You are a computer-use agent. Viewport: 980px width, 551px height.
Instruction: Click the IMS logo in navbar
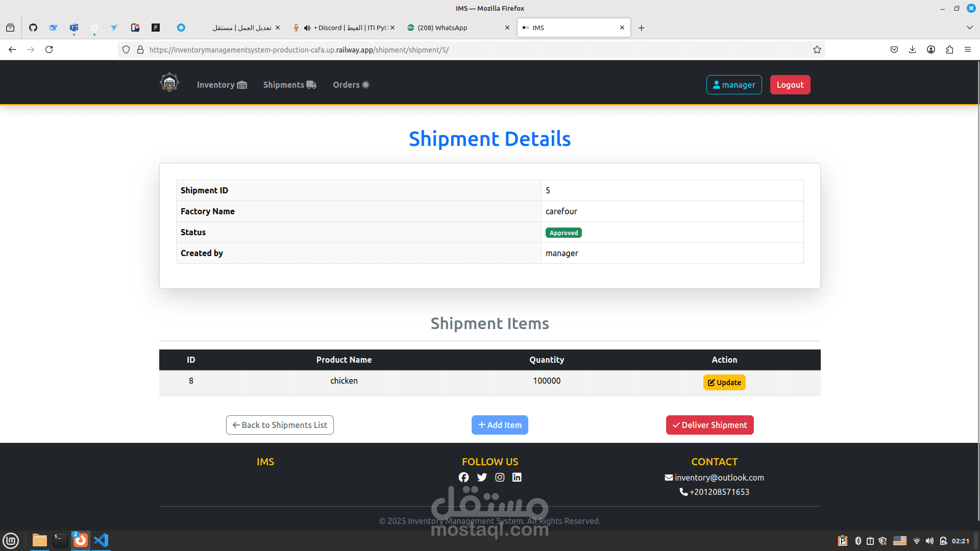169,83
